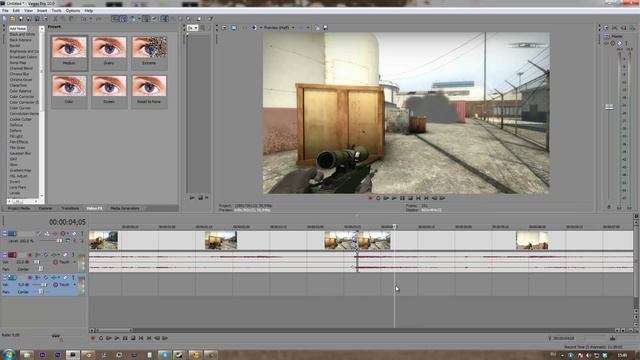Screen dimensions: 640x360
Task: Click the Save project toolbar icon
Action: coord(21,19)
